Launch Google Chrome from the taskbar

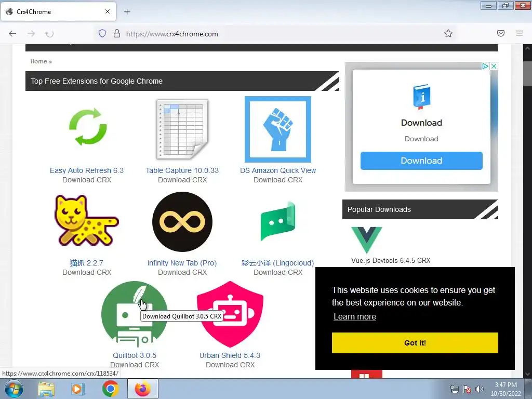click(110, 389)
